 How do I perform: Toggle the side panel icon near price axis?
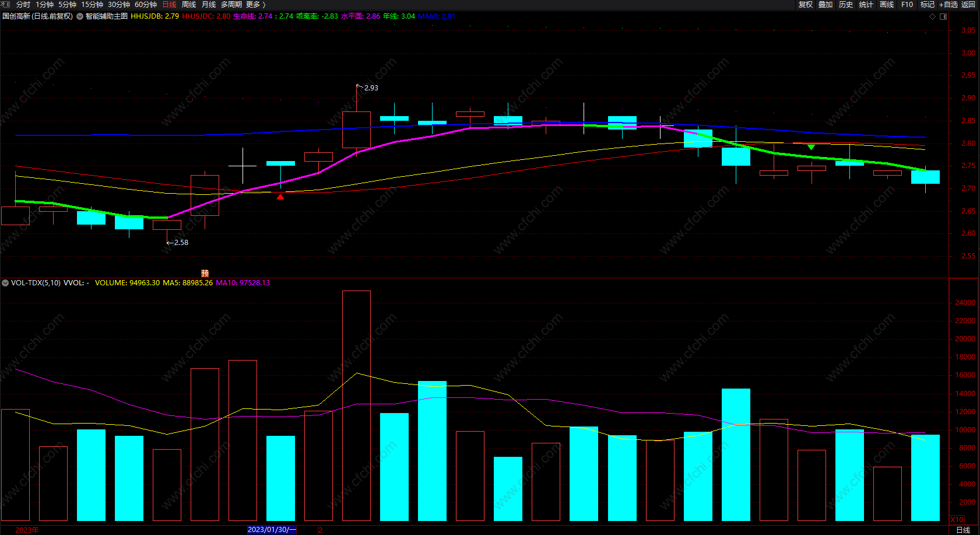pyautogui.click(x=943, y=16)
